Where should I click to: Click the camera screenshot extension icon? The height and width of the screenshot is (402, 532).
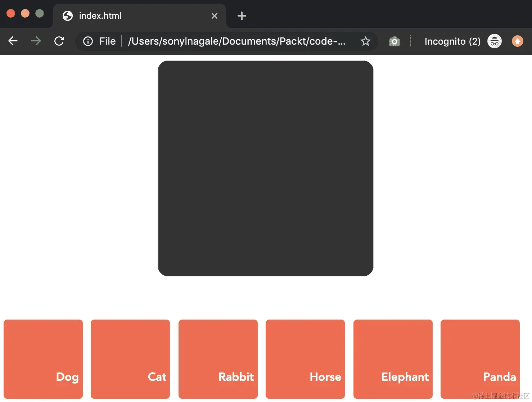(x=395, y=41)
